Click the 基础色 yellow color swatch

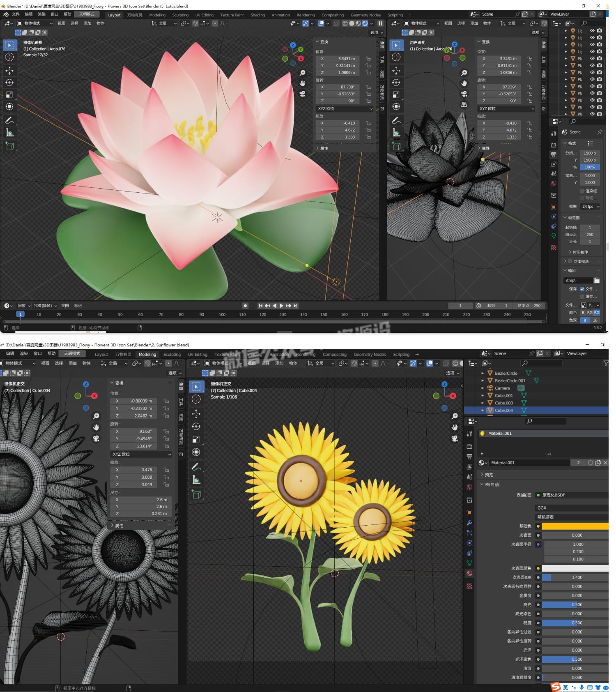coord(575,526)
